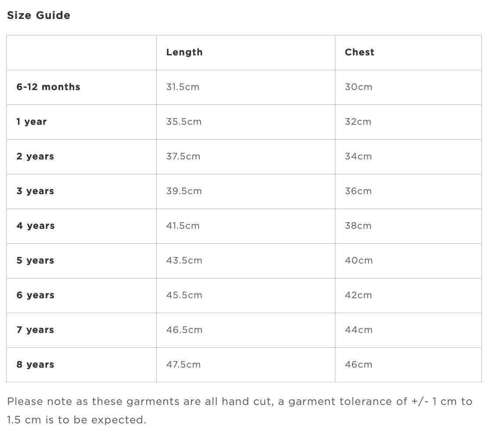This screenshot has height=448, width=489.
Task: Click the 46cm chest value
Action: [359, 365]
